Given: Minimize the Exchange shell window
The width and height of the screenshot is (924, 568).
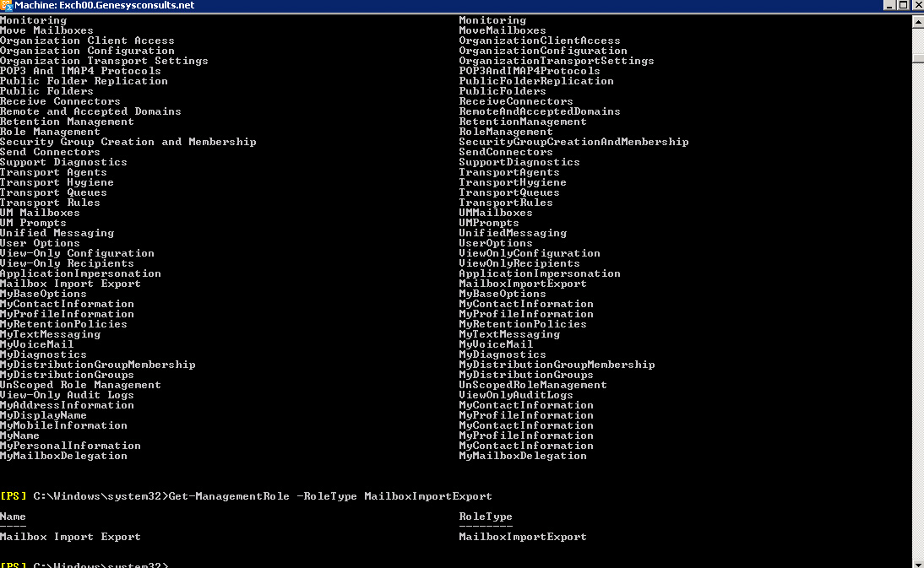Looking at the screenshot, I should click(x=890, y=5).
